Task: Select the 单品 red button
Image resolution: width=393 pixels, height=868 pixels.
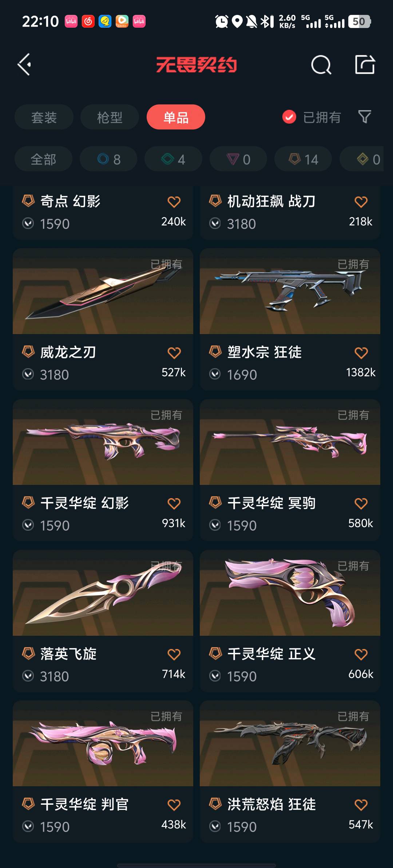Action: 176,117
